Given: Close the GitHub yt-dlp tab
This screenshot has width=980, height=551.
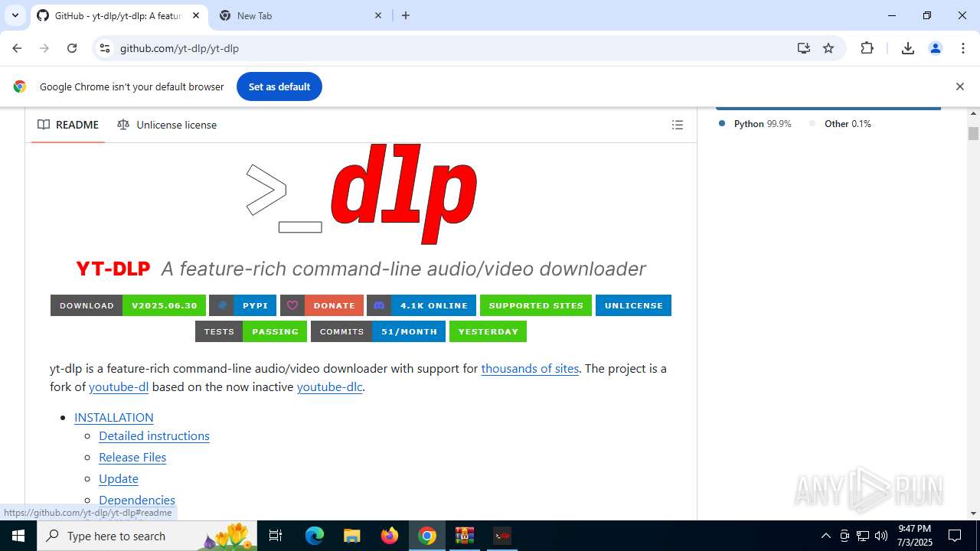Looking at the screenshot, I should pyautogui.click(x=195, y=15).
